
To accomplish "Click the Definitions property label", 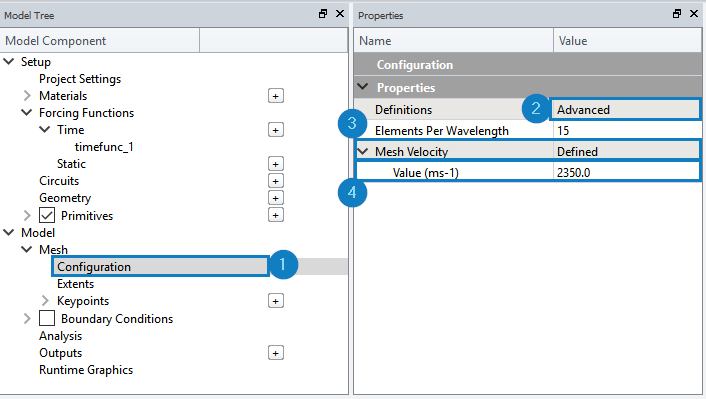I will point(403,110).
